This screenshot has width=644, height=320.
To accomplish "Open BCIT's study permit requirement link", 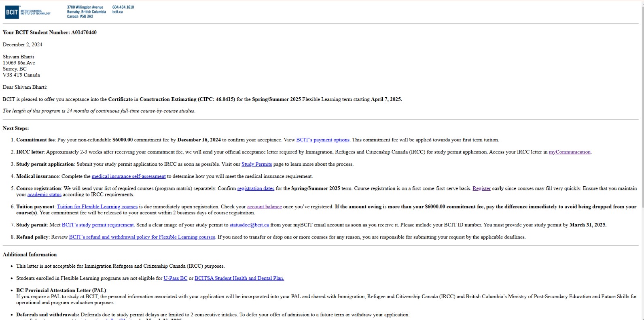I will coord(97,225).
